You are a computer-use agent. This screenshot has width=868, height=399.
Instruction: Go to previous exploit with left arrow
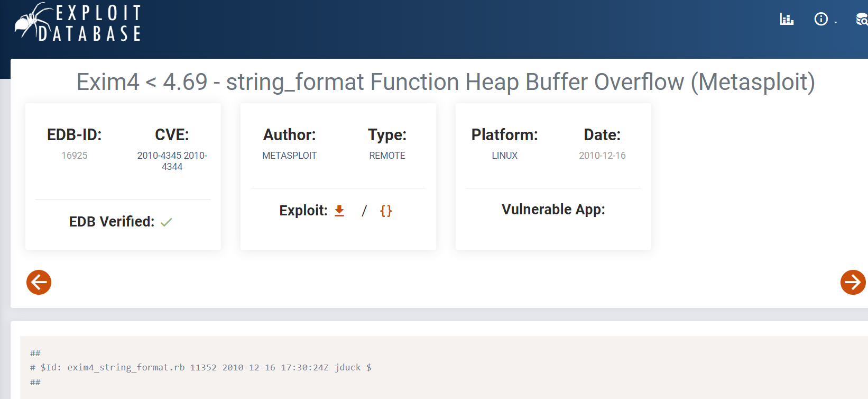[x=39, y=282]
